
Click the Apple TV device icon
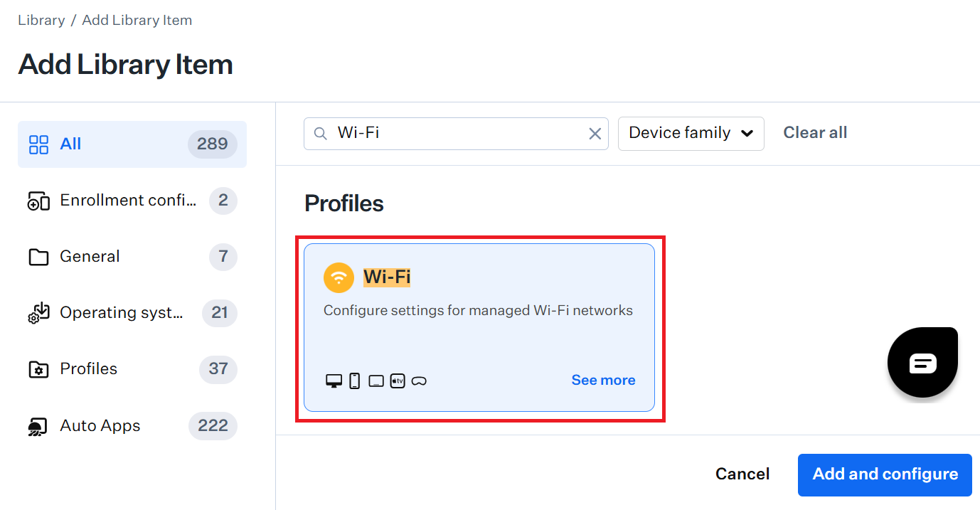398,381
